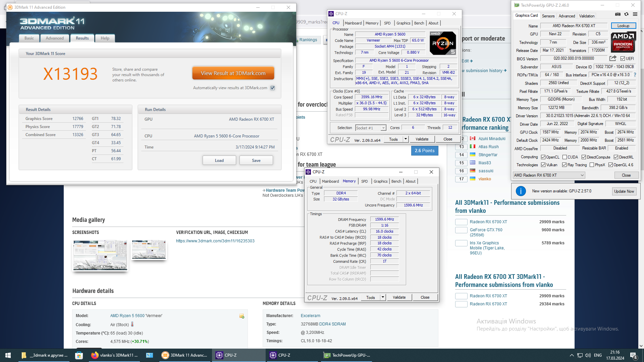Click the Canada flag next to Azuki Minaduki
This screenshot has height=362, width=644.
coord(473,138)
